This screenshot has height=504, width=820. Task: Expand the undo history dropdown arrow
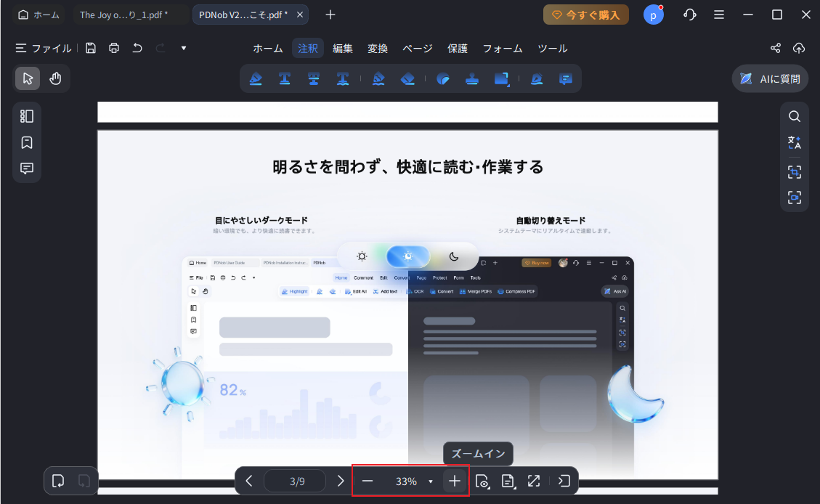coord(183,47)
